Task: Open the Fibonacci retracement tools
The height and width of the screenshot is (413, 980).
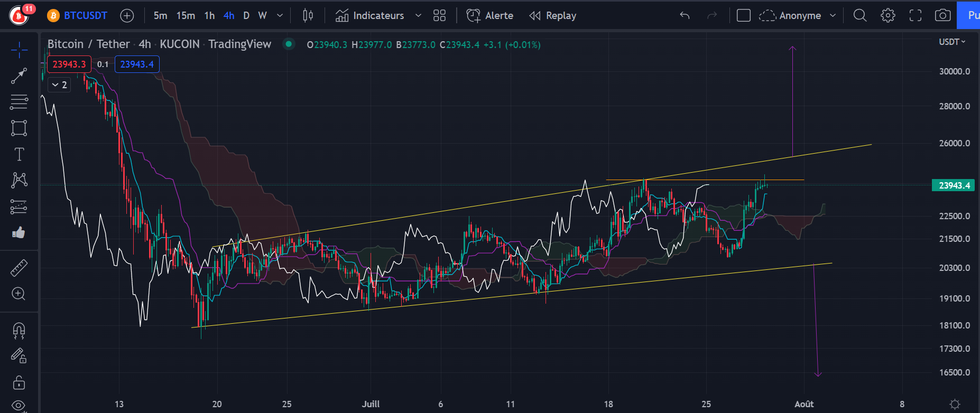Action: (x=19, y=102)
